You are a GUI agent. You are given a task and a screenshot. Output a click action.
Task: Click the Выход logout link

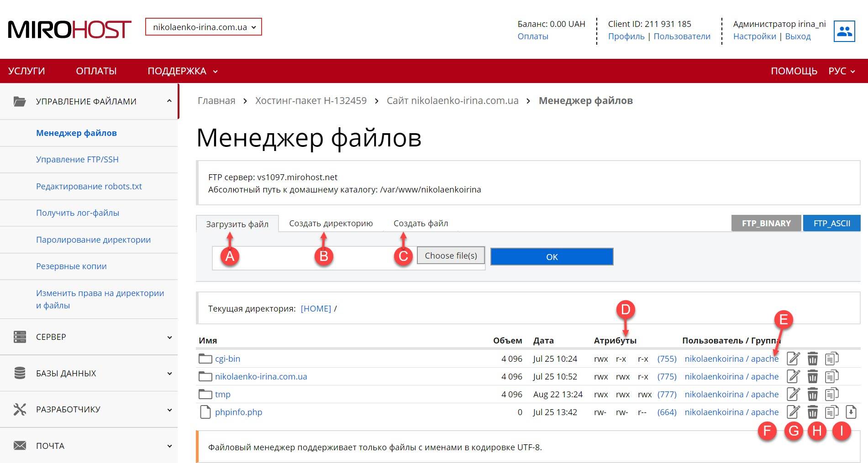point(798,36)
